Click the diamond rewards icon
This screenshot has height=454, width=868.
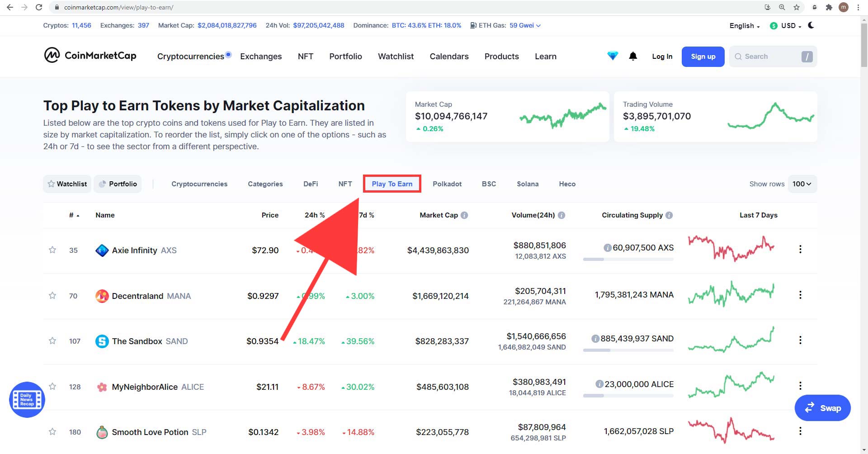click(x=613, y=56)
